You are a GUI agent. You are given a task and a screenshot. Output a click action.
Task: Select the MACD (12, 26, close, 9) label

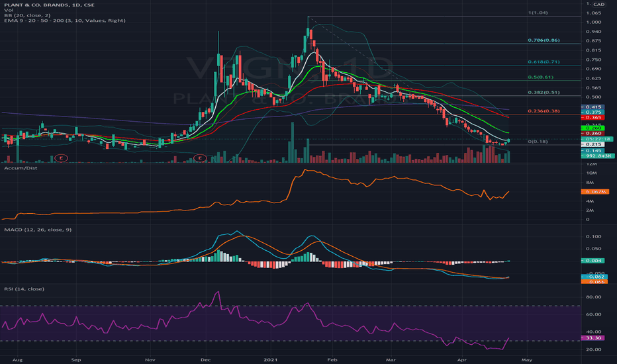pyautogui.click(x=38, y=230)
